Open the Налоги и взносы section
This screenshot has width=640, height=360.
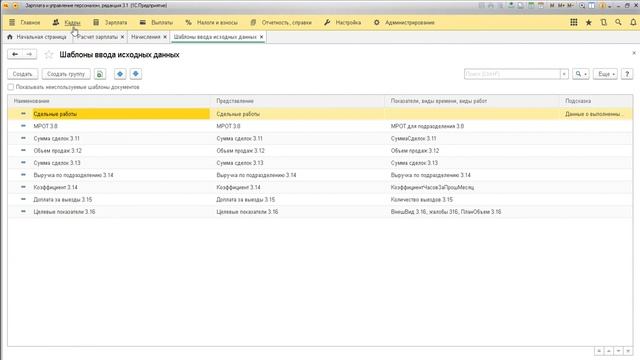[217, 22]
